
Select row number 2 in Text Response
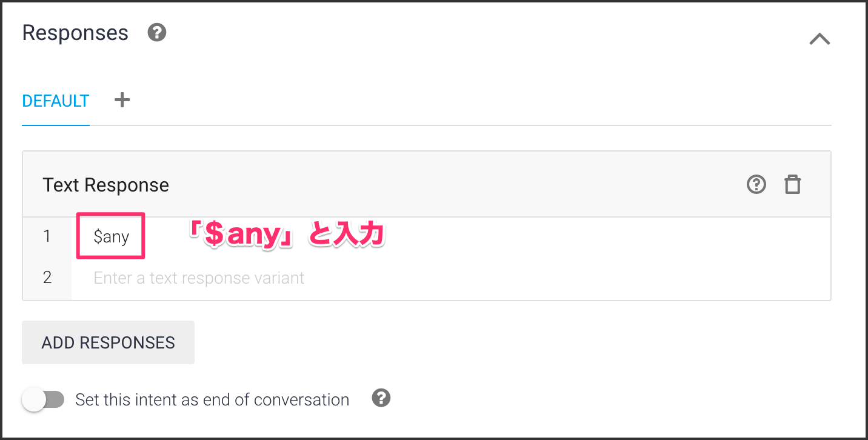[x=47, y=278]
